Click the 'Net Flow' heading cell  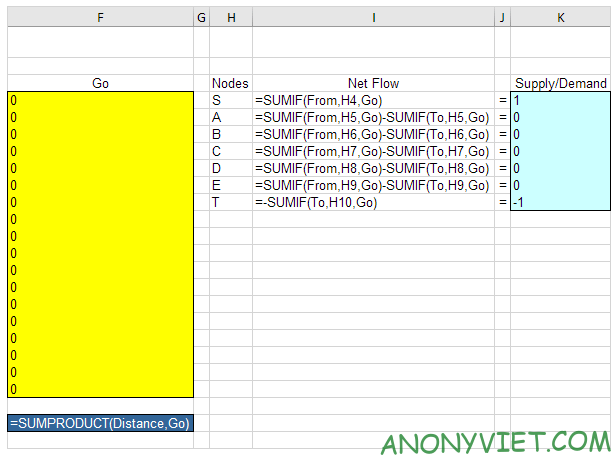point(373,84)
